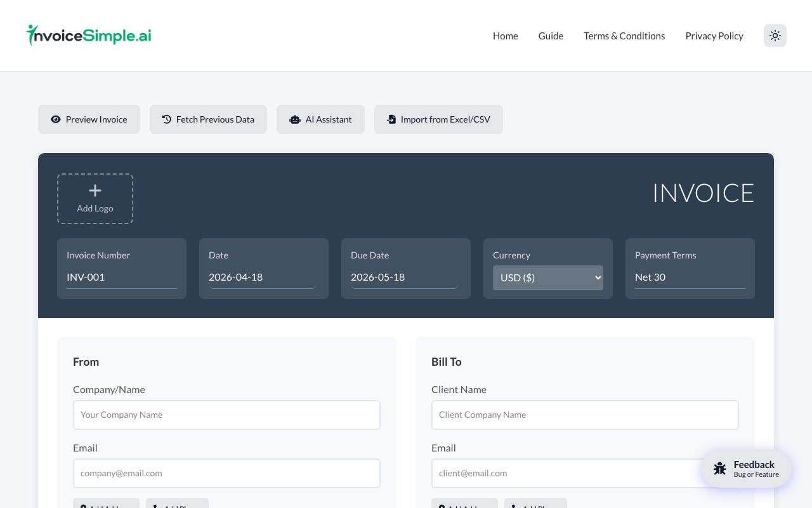Image resolution: width=812 pixels, height=508 pixels.
Task: Click the Company/Name label
Action: [109, 390]
